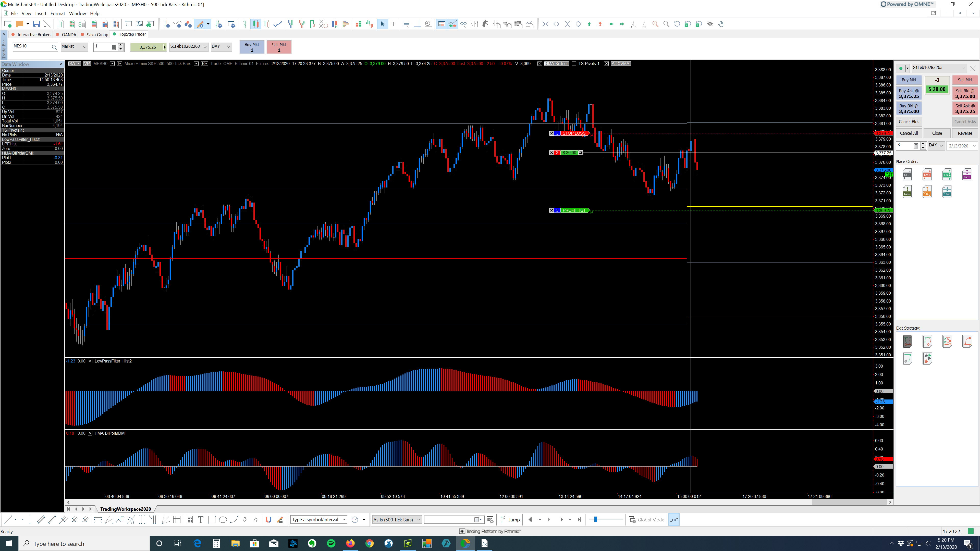Open the 2/13/2020 date dropdown
The image size is (980, 551).
[962, 146]
